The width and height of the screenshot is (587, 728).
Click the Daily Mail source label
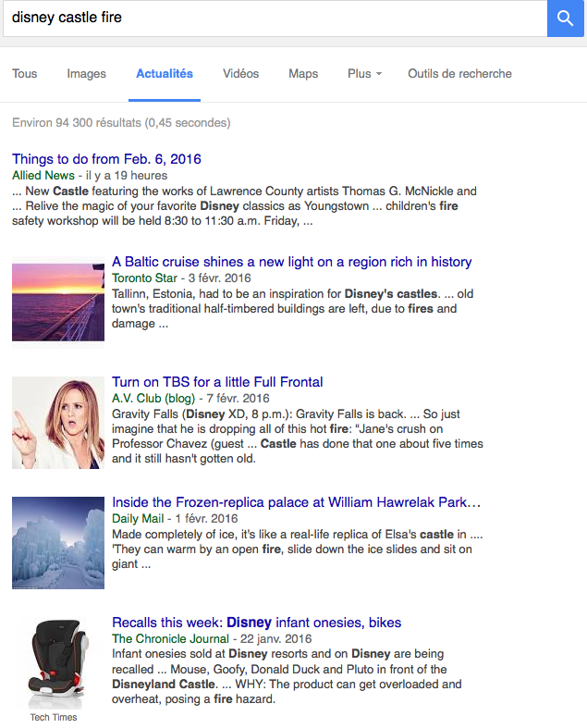(x=138, y=518)
